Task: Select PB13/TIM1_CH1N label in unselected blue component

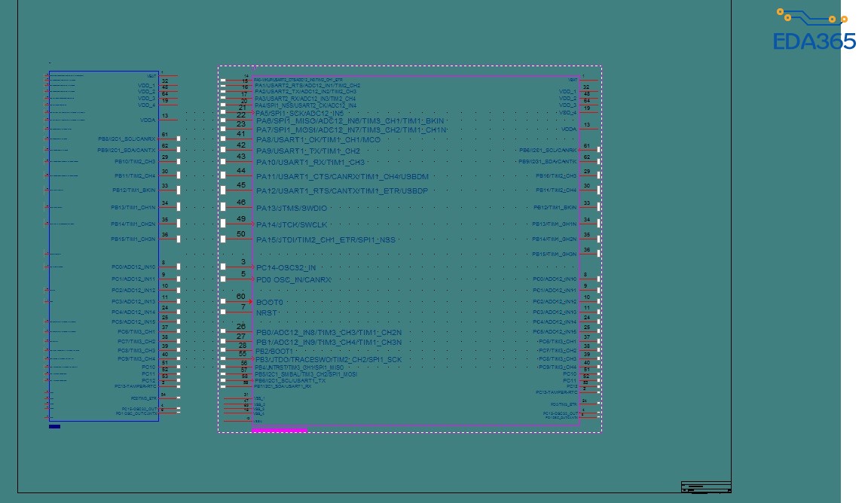Action: pyautogui.click(x=133, y=208)
